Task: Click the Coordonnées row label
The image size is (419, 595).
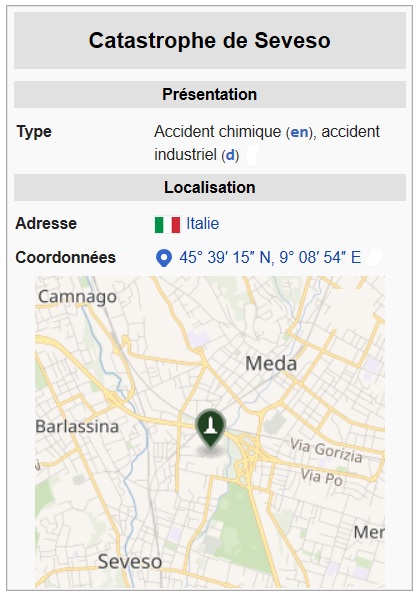Action: coord(65,258)
